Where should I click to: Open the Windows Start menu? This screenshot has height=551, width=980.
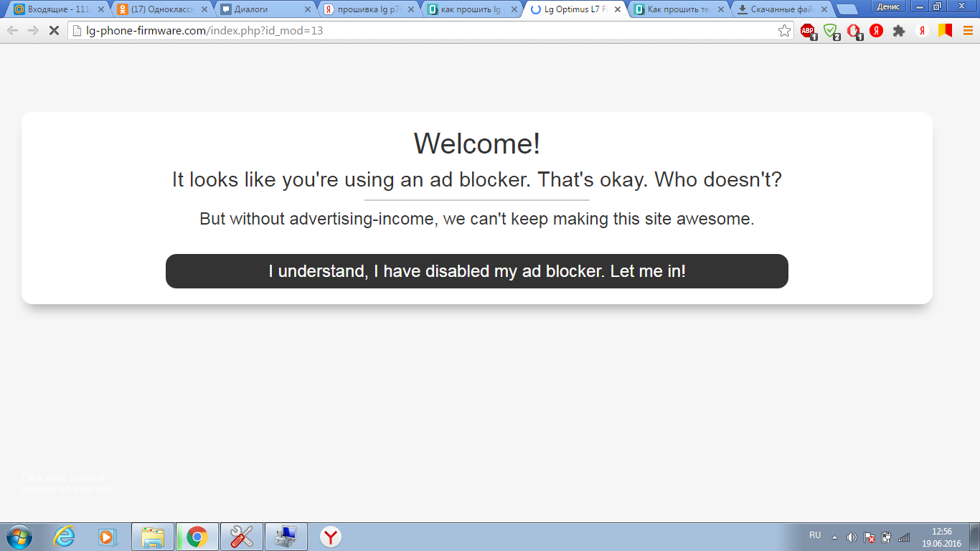click(x=19, y=537)
